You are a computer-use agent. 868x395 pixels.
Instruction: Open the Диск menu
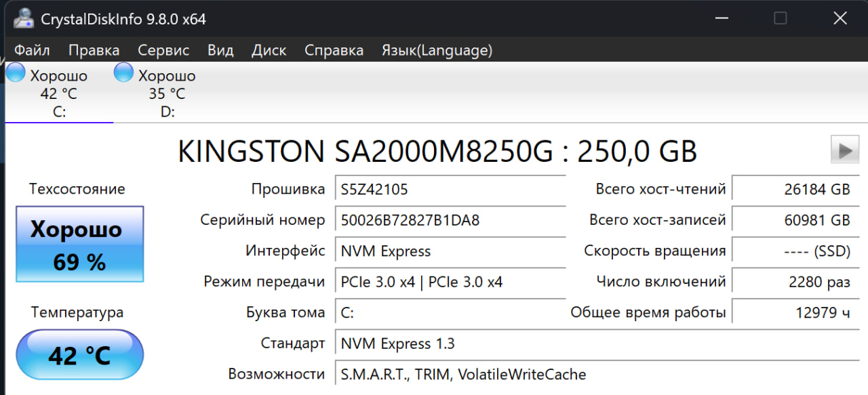point(269,50)
